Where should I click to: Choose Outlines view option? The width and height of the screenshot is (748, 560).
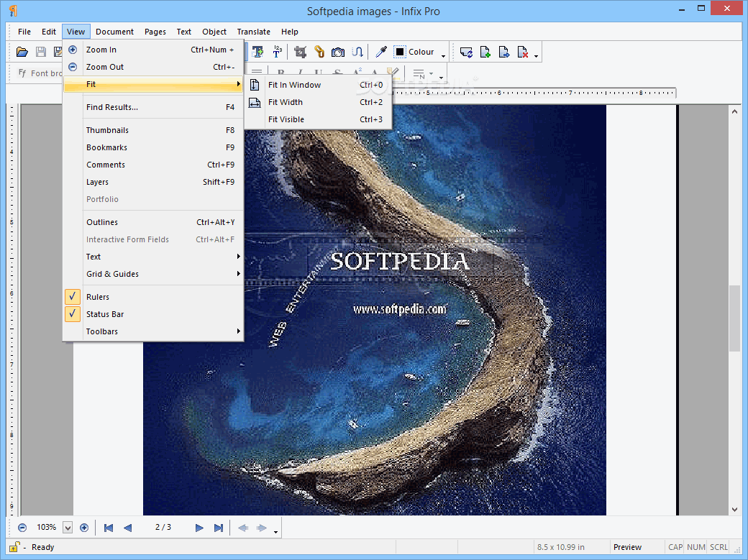coord(154,222)
